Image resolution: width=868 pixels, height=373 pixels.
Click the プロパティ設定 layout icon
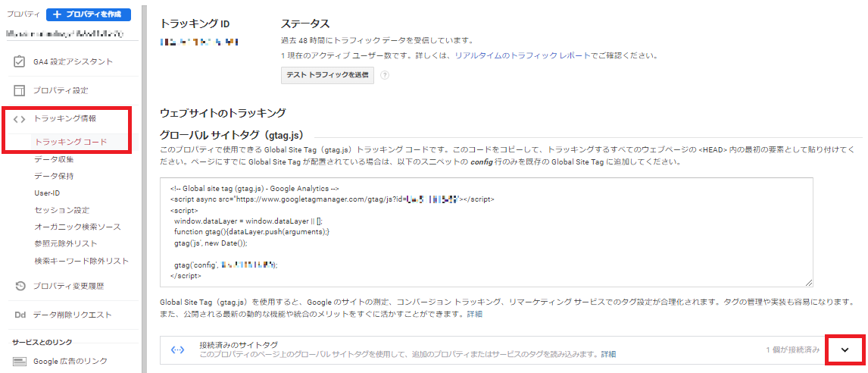[20, 90]
